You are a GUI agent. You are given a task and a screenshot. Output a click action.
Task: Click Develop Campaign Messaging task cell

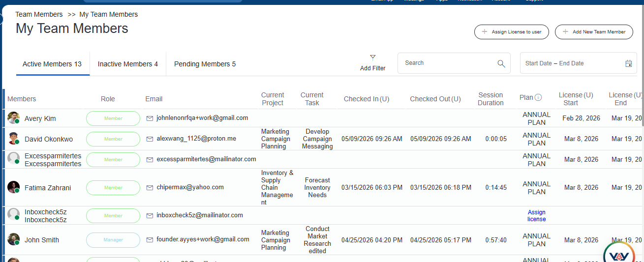point(317,139)
